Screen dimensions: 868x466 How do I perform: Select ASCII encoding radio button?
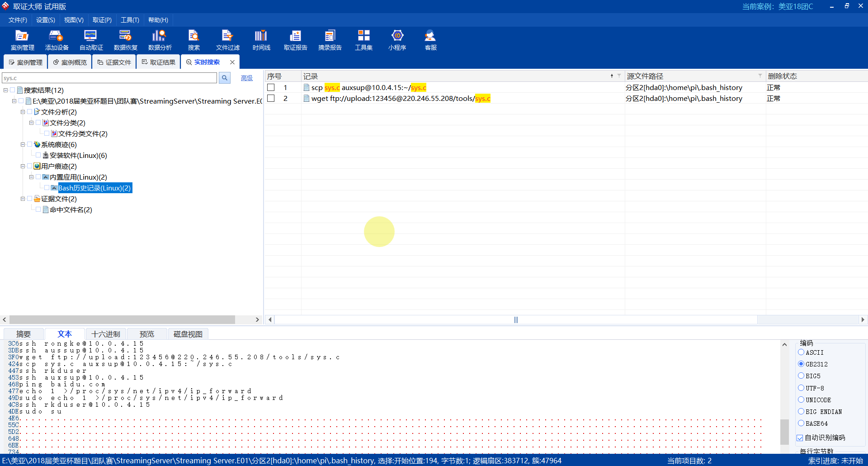(x=801, y=352)
